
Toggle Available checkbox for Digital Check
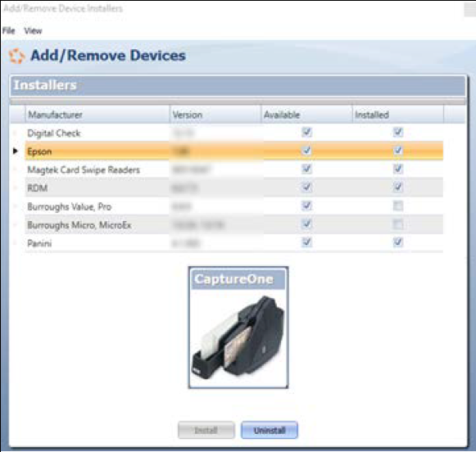(306, 133)
